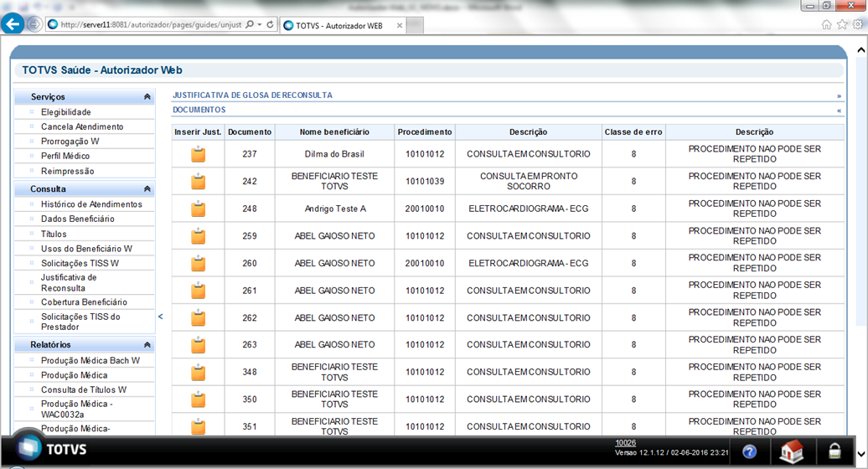The height and width of the screenshot is (469, 868).
Task: Open Consulta de Títulos W report
Action: tap(84, 390)
